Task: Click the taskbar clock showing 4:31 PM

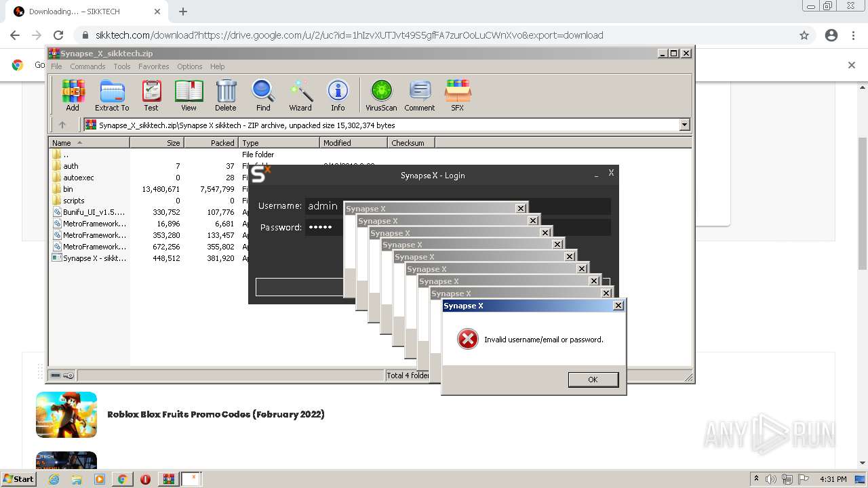Action: tap(833, 479)
